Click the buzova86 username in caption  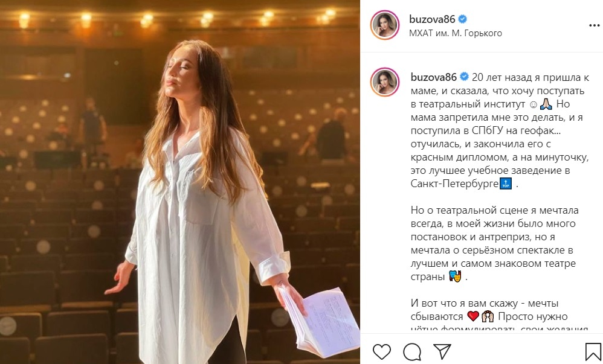tap(433, 77)
